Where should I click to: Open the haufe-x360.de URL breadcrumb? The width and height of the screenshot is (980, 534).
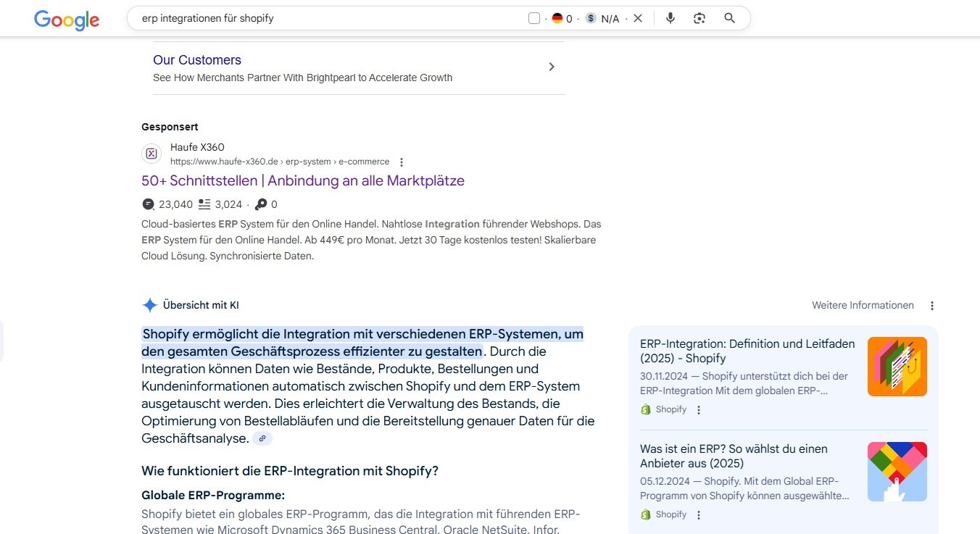280,162
